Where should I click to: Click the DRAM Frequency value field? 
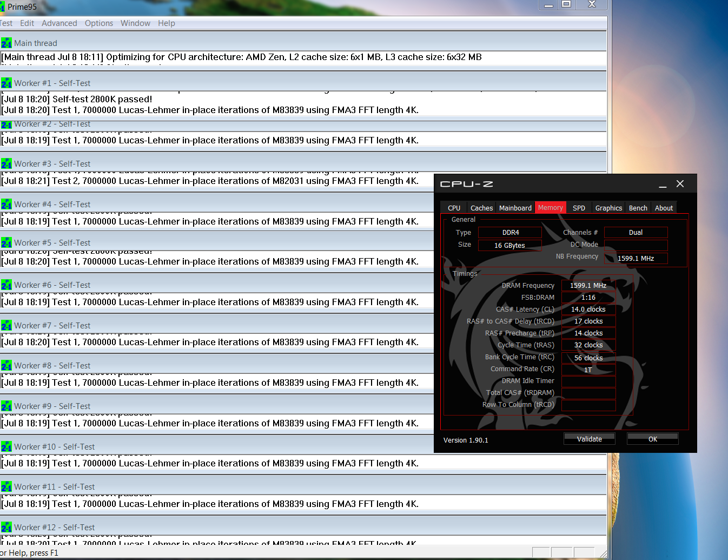coord(588,286)
